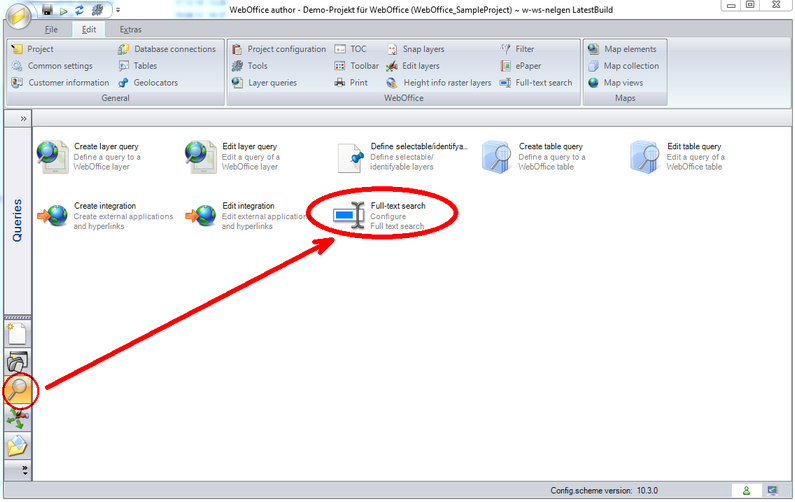The image size is (795, 502).
Task: Click Create integration
Action: (105, 216)
